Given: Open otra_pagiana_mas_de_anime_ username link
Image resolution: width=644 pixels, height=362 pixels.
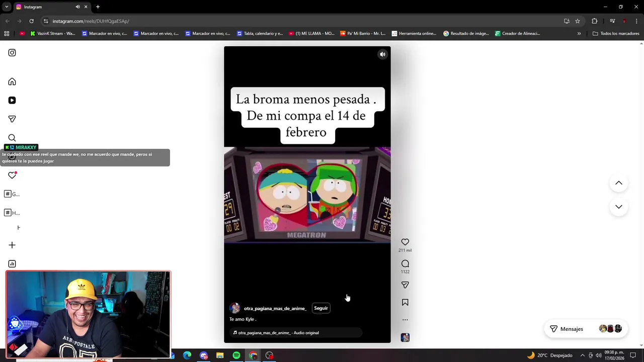Looking at the screenshot, I should (x=275, y=308).
